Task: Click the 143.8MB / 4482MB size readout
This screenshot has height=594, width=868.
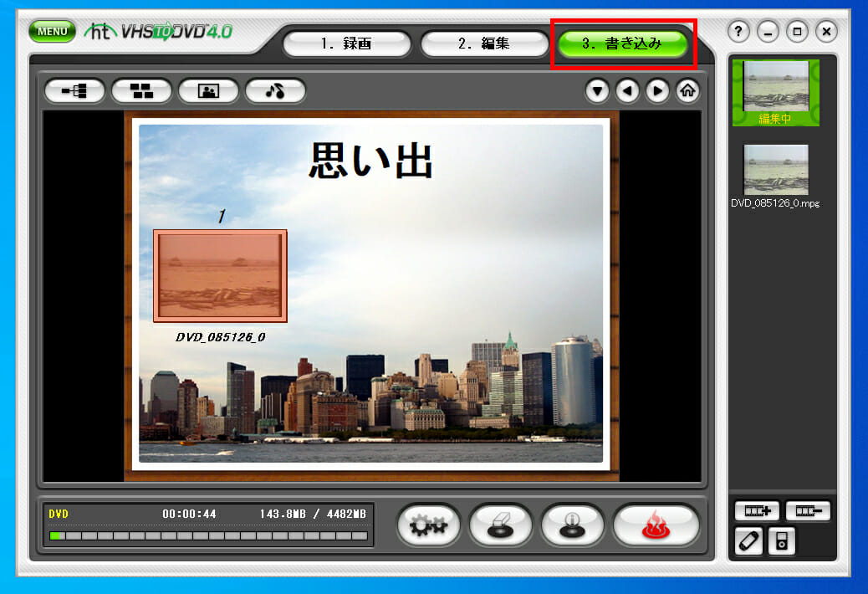Action: click(x=313, y=514)
